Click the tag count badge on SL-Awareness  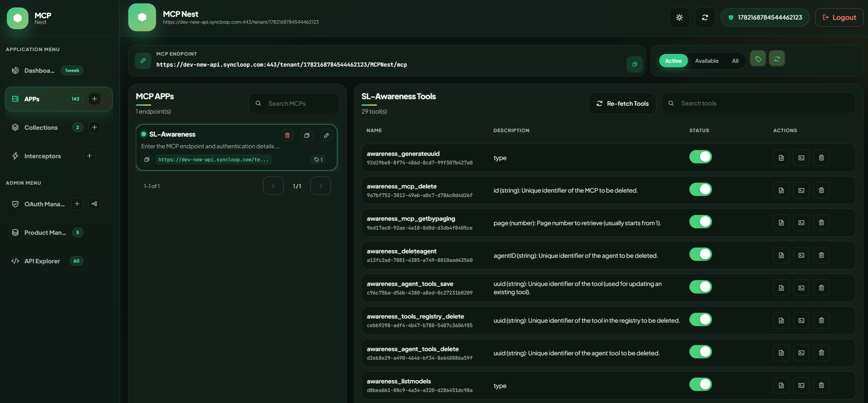(318, 160)
